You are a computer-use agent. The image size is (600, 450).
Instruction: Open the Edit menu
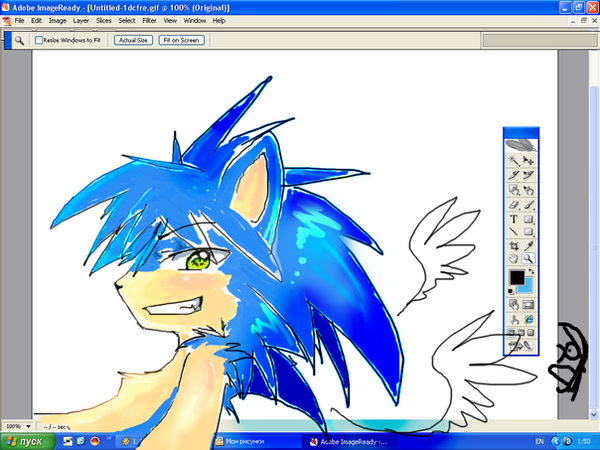tap(36, 21)
